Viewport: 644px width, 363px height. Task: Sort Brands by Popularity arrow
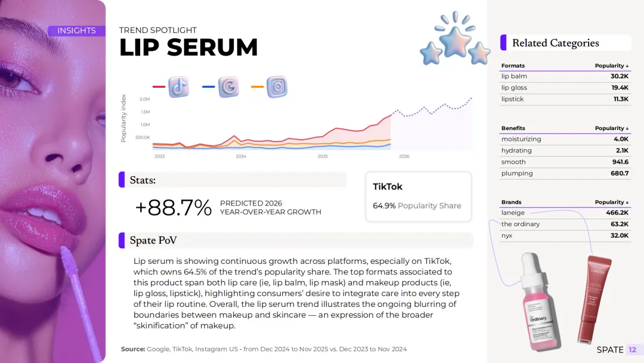(627, 202)
